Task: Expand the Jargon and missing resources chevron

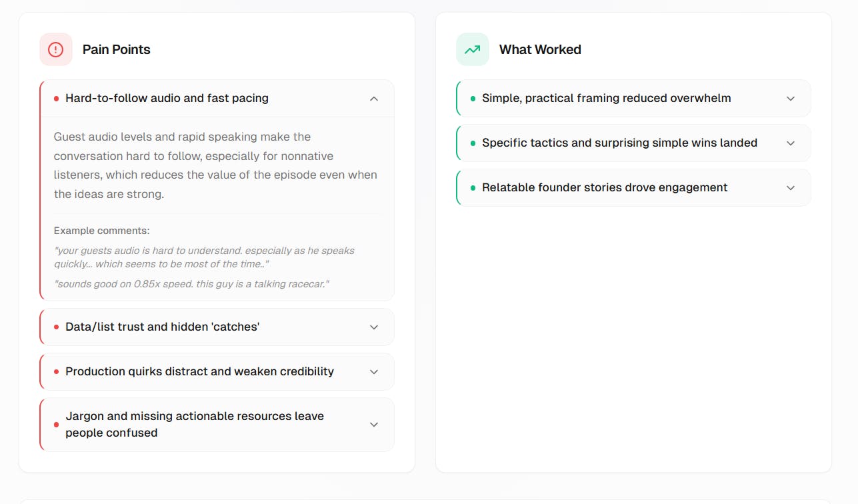Action: 374,425
